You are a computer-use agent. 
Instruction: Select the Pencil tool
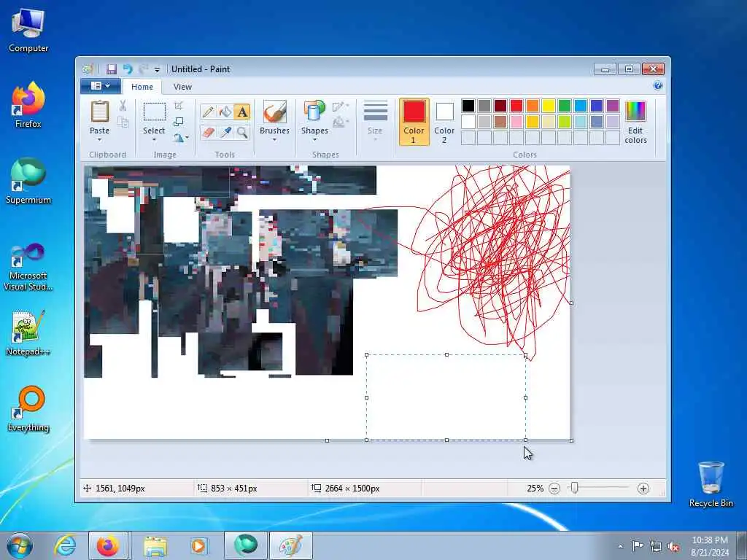pyautogui.click(x=208, y=112)
